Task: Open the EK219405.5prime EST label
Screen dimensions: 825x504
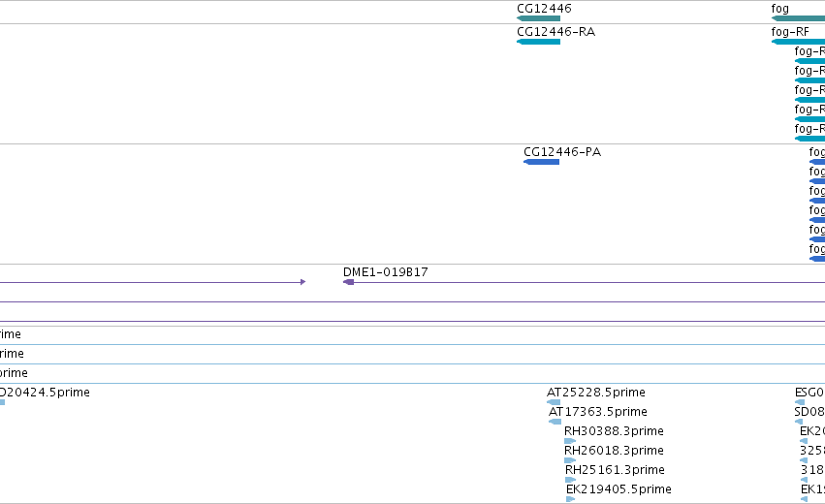Action: pos(619,489)
